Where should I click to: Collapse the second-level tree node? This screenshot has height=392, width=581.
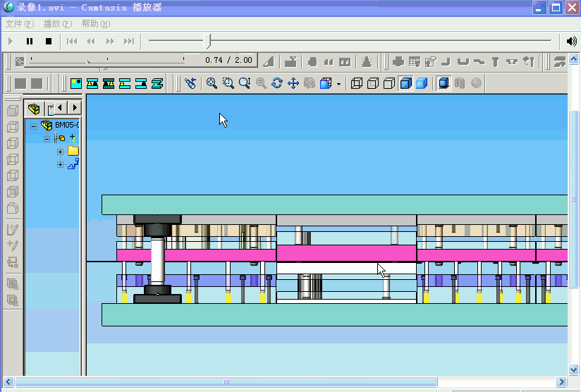[47, 140]
